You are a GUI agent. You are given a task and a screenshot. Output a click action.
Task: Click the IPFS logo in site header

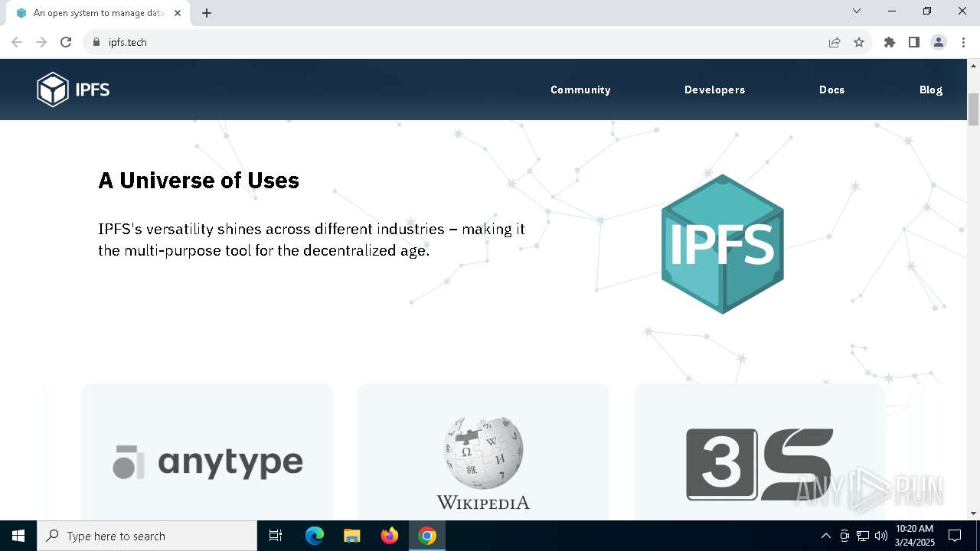point(73,90)
